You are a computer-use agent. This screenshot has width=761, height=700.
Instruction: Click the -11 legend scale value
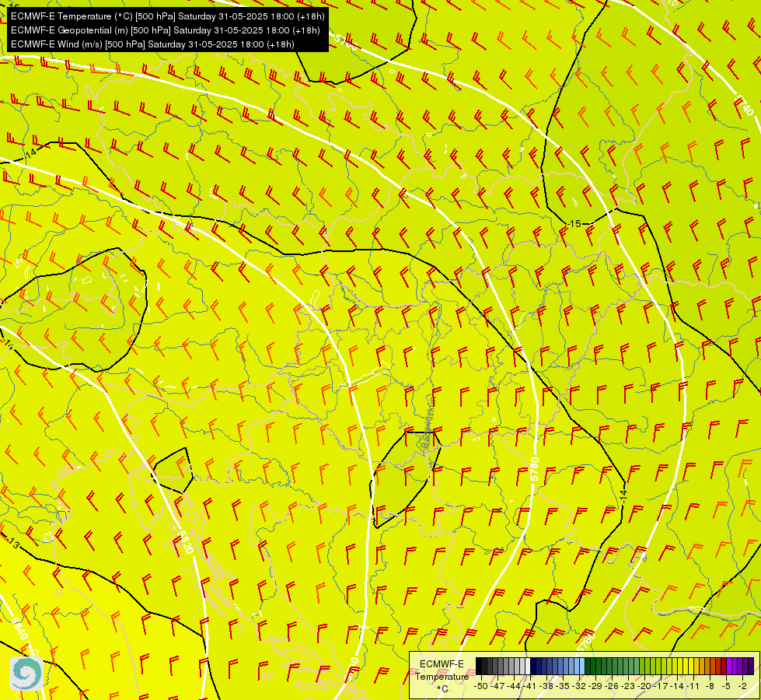(x=693, y=687)
